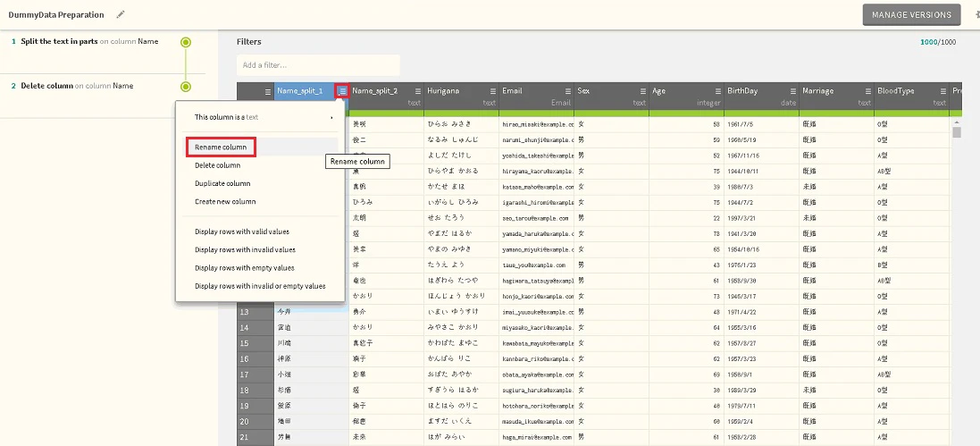This screenshot has width=980, height=446.
Task: Open Hurigana column hamburger menu
Action: click(492, 90)
